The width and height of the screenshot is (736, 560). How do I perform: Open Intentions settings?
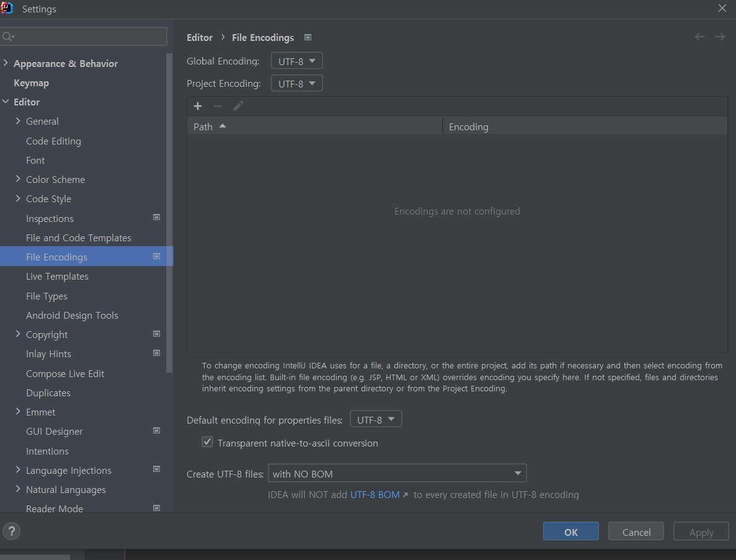(x=47, y=451)
